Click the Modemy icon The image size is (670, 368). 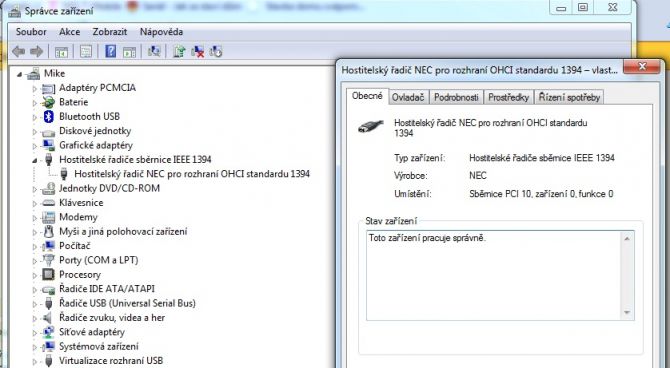[48, 217]
